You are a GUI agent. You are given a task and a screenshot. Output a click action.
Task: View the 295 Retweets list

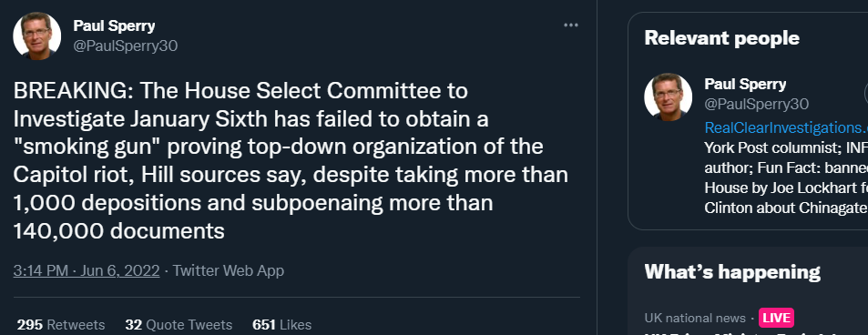(x=61, y=324)
